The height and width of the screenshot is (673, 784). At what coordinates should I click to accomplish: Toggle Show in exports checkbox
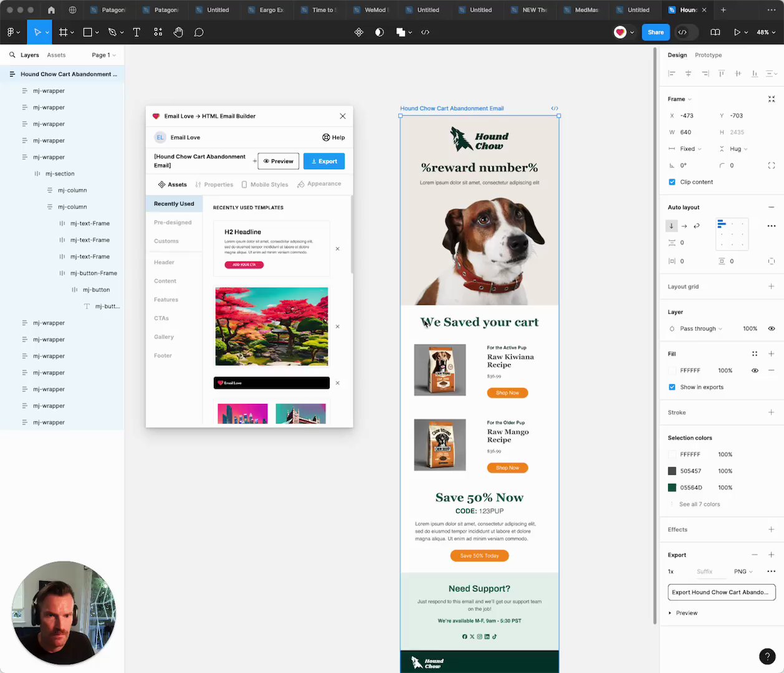click(x=672, y=387)
